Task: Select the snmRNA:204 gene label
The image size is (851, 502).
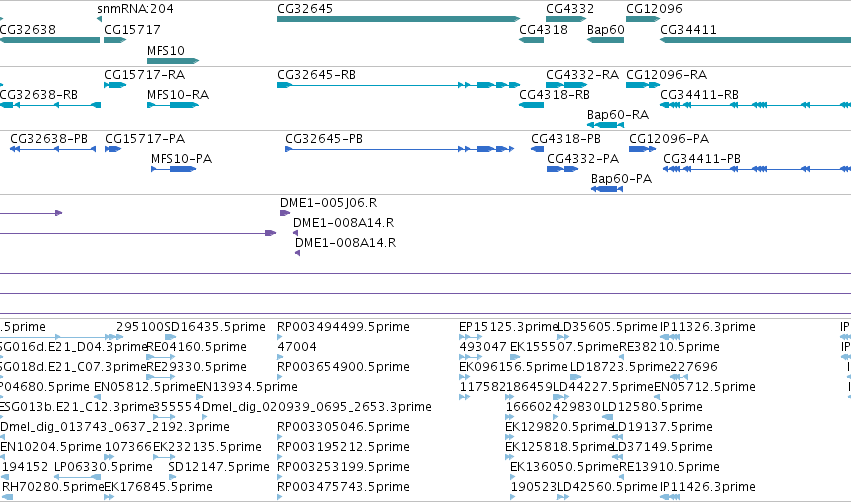Action: tap(135, 9)
